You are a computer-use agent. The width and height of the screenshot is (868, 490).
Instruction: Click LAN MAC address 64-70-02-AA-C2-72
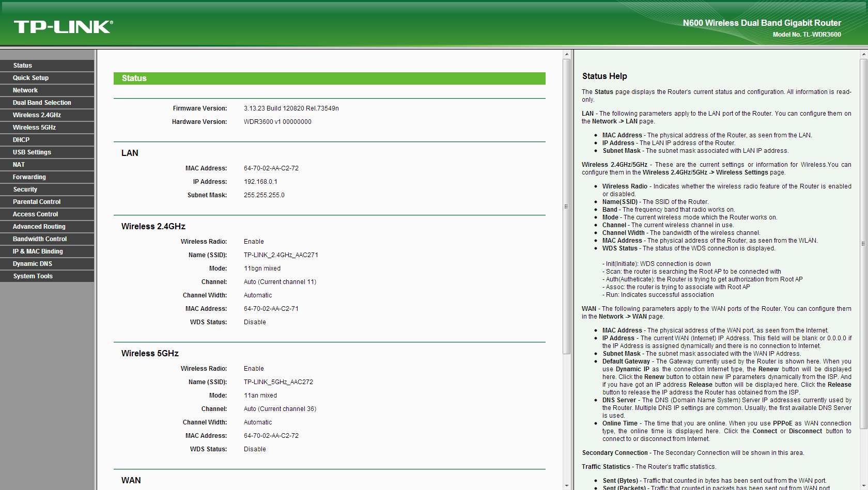pyautogui.click(x=271, y=168)
